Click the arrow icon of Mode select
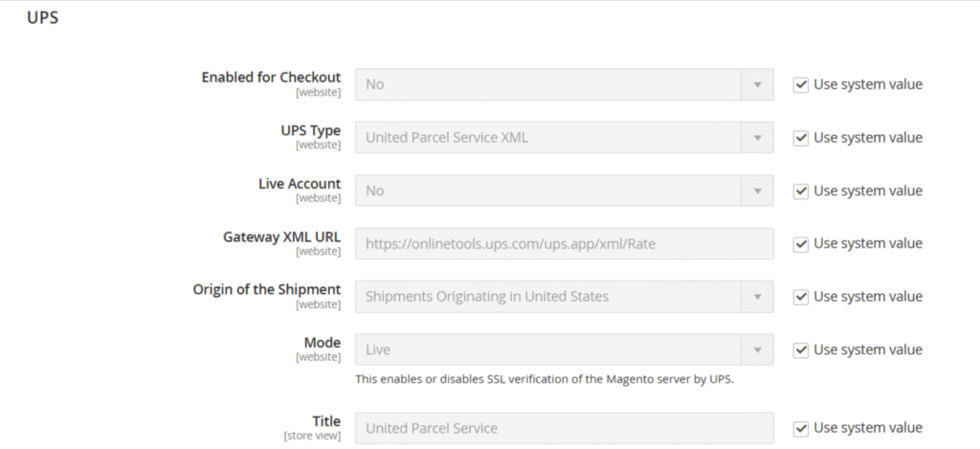Screen dimensions: 980x449 coord(757,349)
